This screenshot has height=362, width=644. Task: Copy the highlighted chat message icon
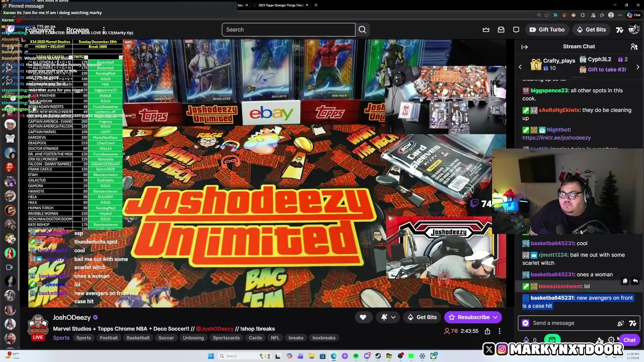point(625,282)
